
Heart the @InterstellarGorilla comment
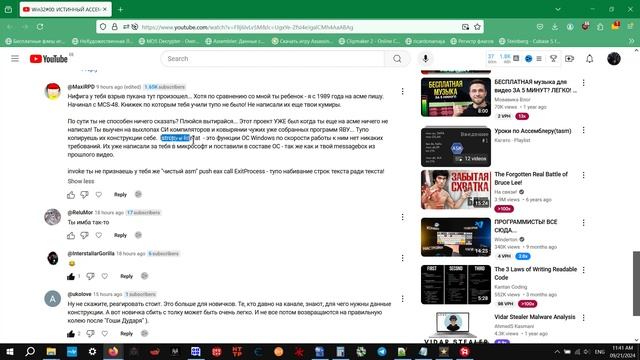click(105, 276)
